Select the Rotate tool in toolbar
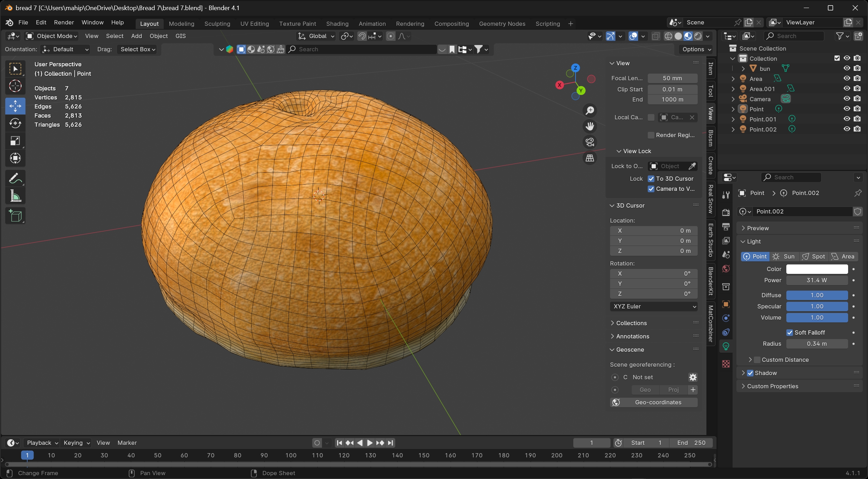The image size is (868, 479). pos(15,124)
